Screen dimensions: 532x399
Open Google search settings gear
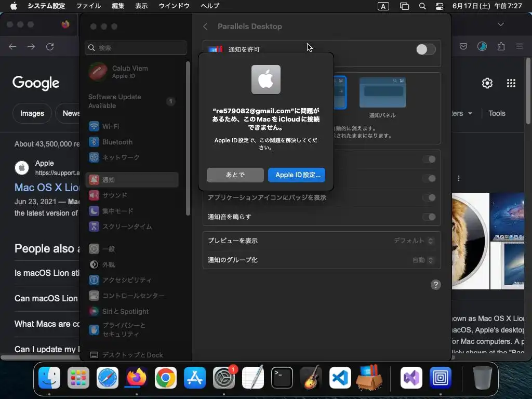pos(487,83)
